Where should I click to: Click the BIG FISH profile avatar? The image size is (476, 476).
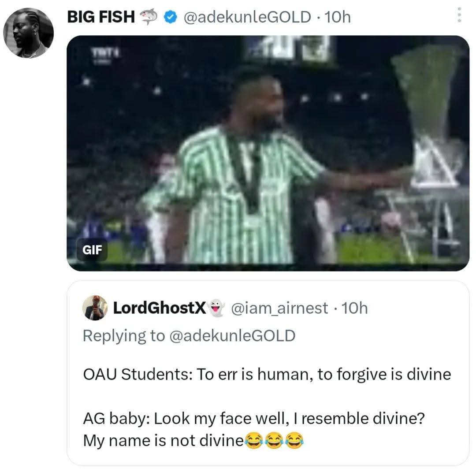click(x=28, y=33)
